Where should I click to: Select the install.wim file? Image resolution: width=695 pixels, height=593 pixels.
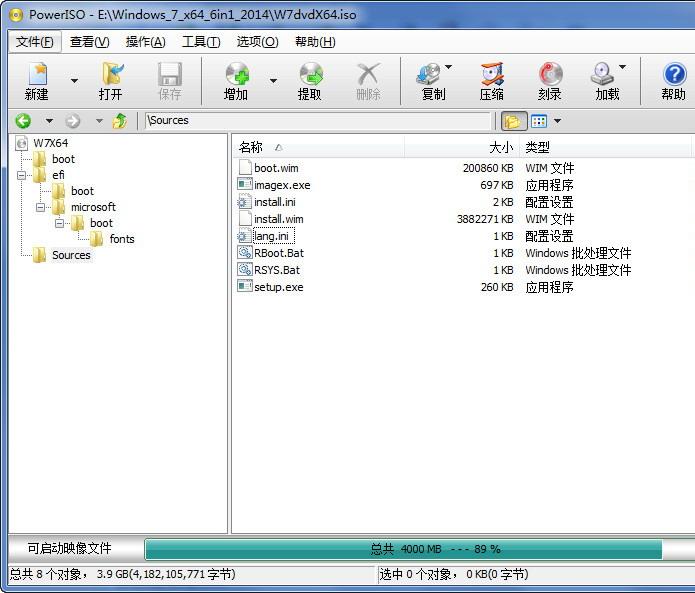pos(278,219)
